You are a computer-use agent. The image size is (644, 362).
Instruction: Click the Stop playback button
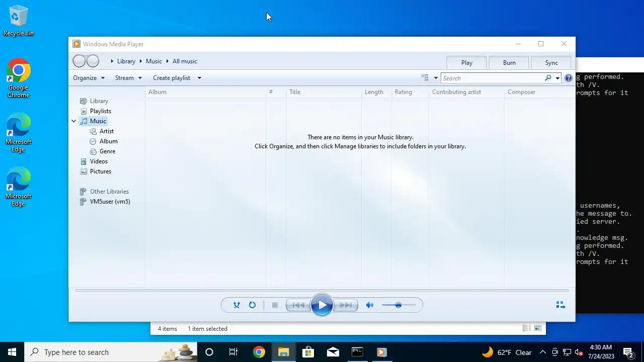point(275,305)
